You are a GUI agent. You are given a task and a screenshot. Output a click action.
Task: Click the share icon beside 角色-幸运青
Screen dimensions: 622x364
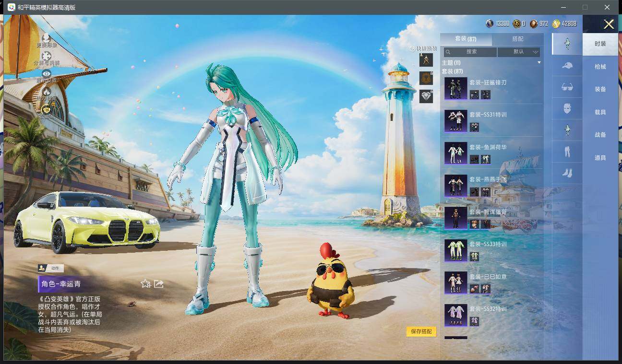click(159, 284)
